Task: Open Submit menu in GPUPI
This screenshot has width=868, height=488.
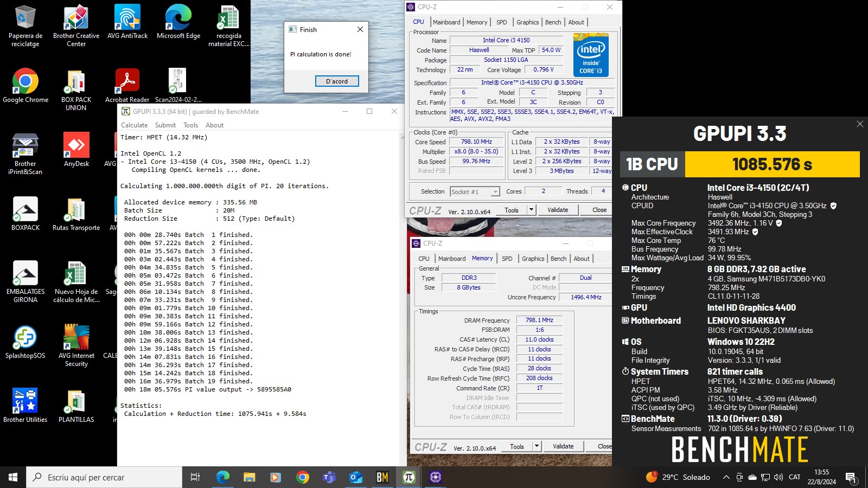Action: (x=165, y=125)
